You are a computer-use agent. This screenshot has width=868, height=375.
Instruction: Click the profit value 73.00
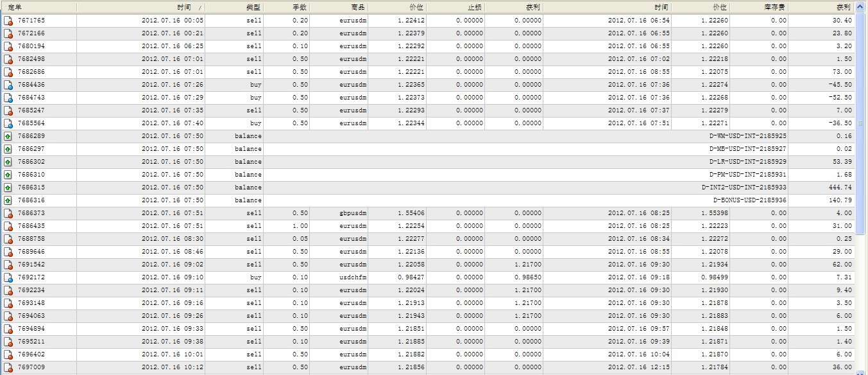[842, 72]
